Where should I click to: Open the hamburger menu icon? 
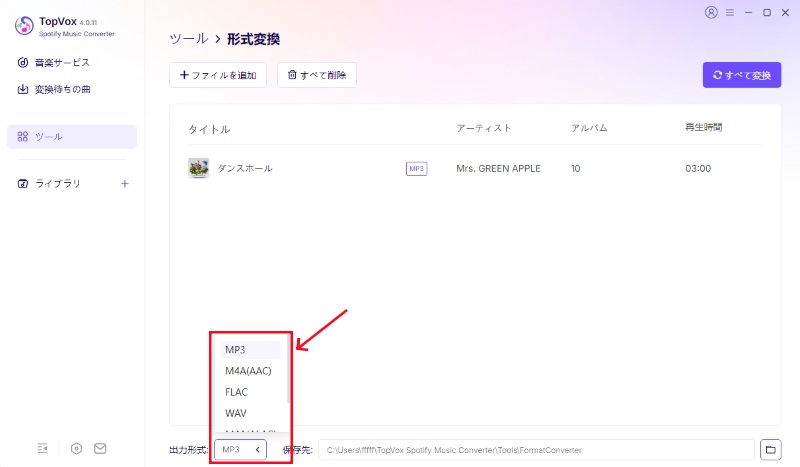(x=730, y=12)
